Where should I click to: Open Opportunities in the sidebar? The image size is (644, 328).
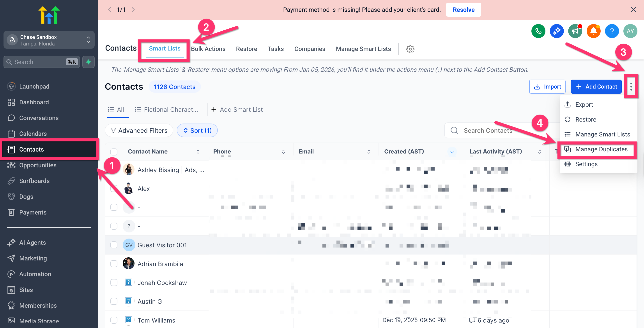pyautogui.click(x=38, y=165)
